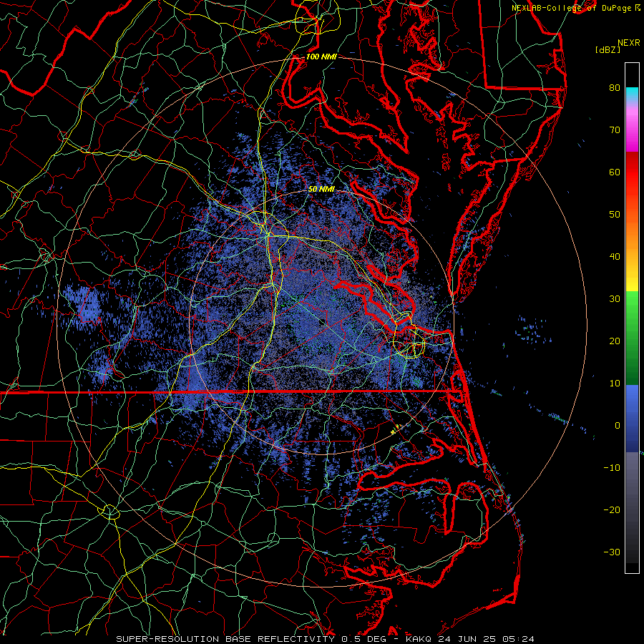Select the 10 value on dBZ scale
The image size is (644, 644).
(615, 384)
